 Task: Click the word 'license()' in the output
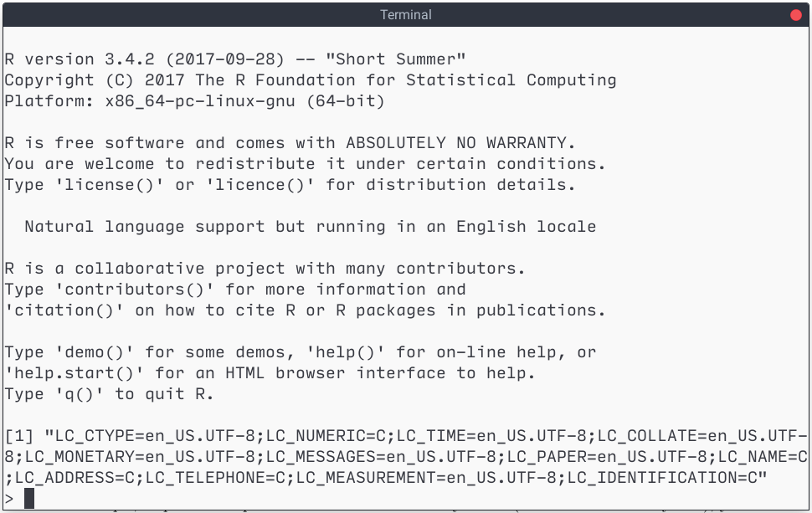point(110,185)
